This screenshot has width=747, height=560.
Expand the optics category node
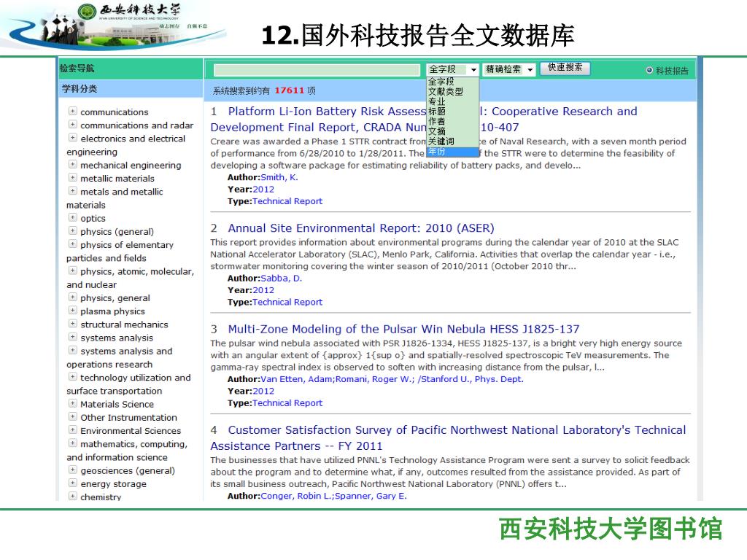click(72, 217)
